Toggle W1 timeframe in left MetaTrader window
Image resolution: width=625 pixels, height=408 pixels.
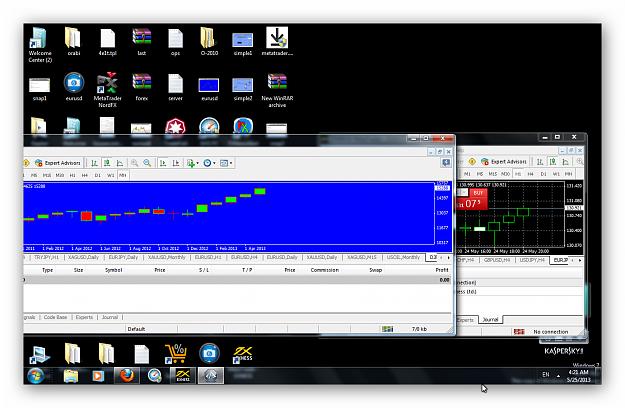click(110, 175)
